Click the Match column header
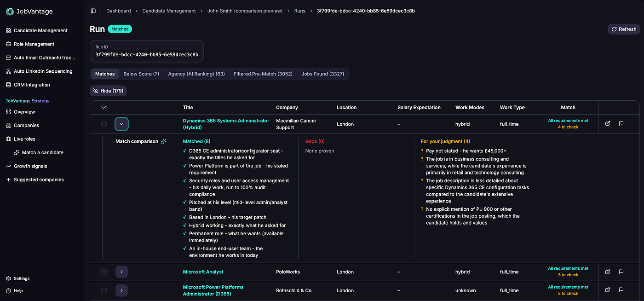The image size is (644, 301). click(x=568, y=107)
